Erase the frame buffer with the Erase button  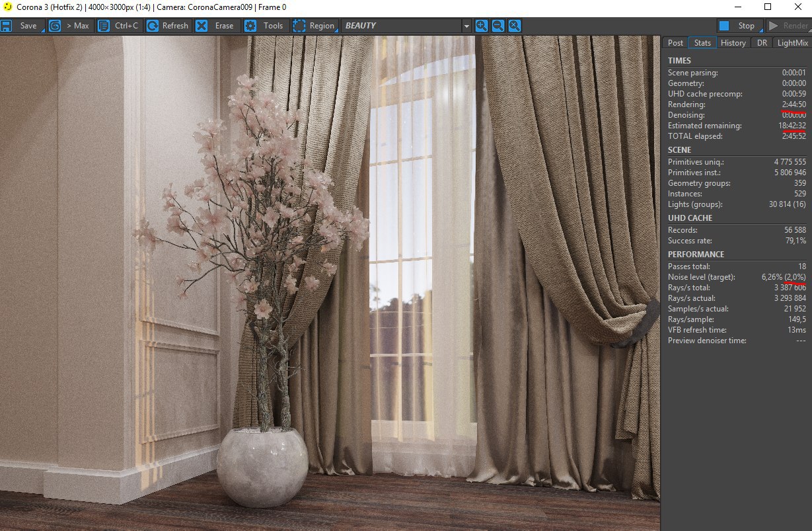coord(217,26)
